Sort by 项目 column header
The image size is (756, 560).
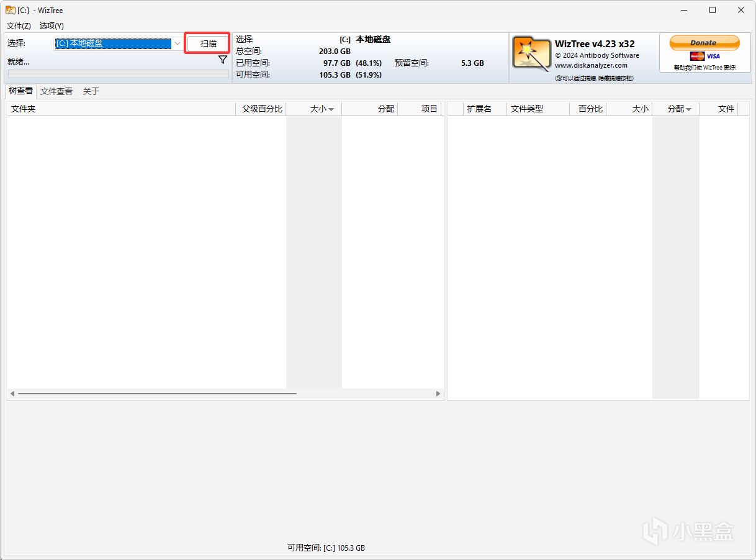pyautogui.click(x=420, y=109)
